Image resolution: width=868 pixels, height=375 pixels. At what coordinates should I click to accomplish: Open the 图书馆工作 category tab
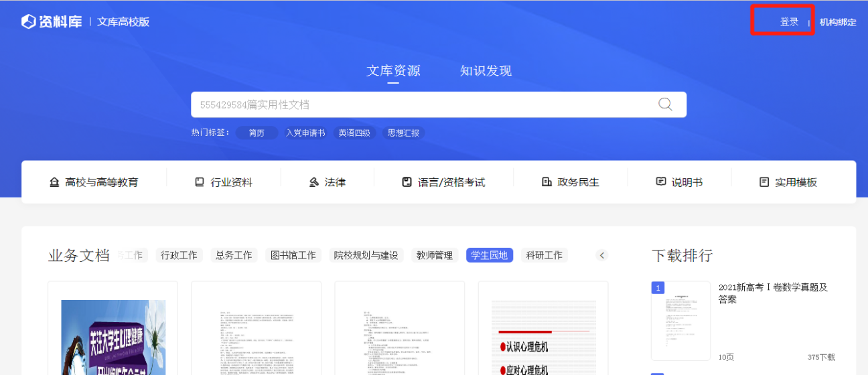pos(293,255)
